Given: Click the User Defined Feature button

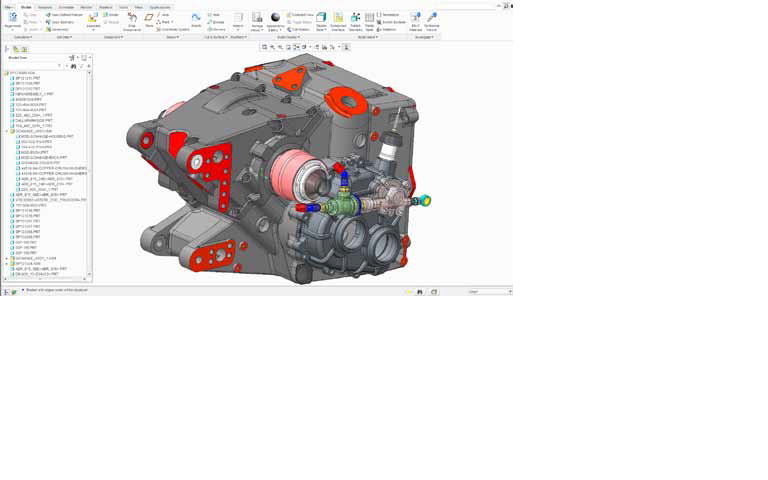Looking at the screenshot, I should (61, 15).
